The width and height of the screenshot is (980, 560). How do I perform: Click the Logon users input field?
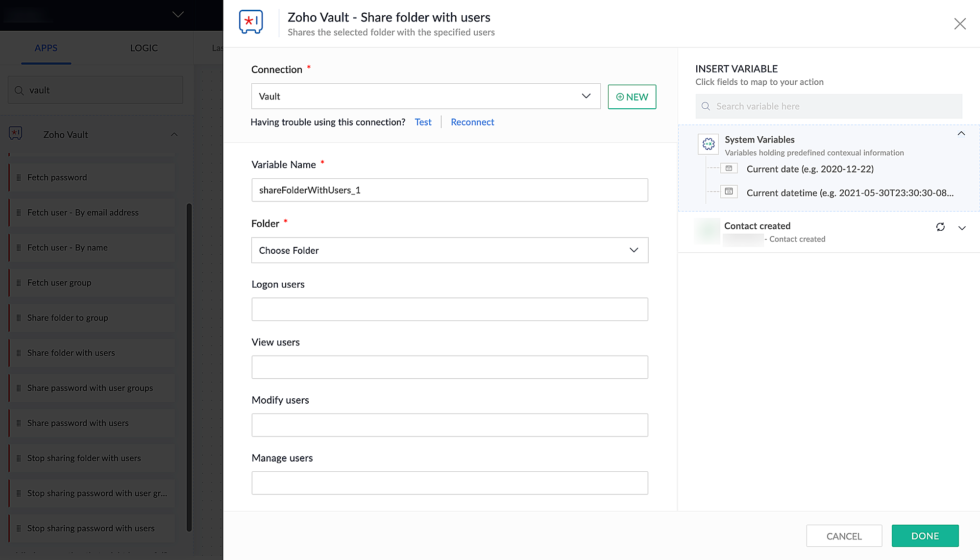(x=450, y=309)
